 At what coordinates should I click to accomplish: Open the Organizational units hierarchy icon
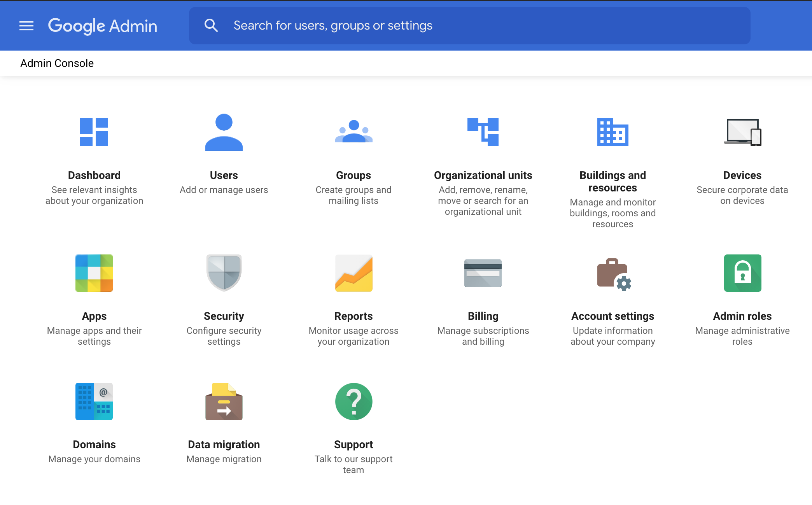click(x=483, y=132)
